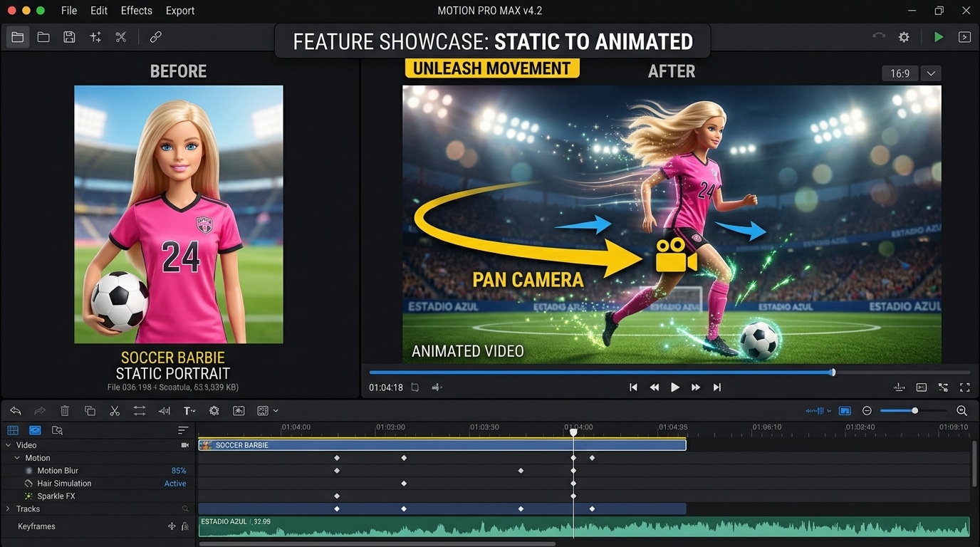This screenshot has height=547, width=980.
Task: Toggle Hair Simulation Active status
Action: pyautogui.click(x=175, y=484)
